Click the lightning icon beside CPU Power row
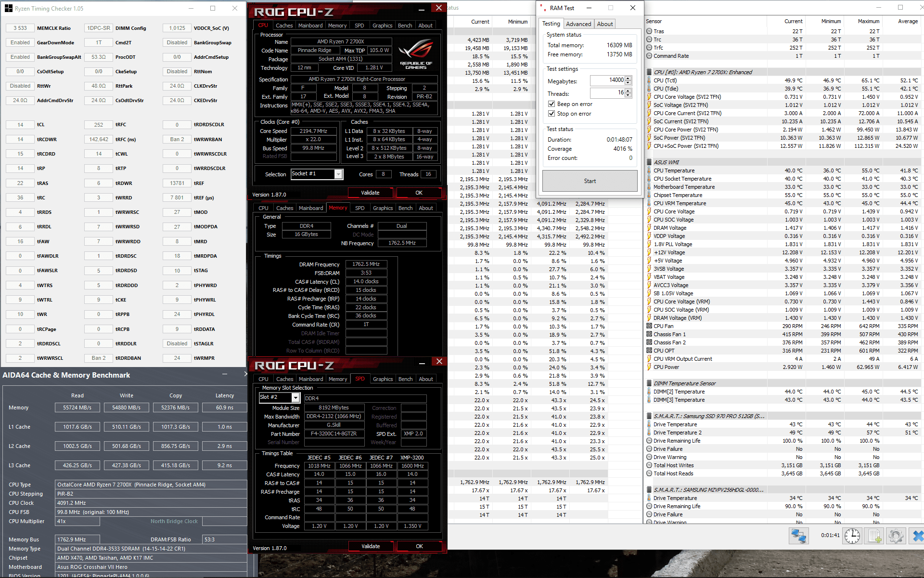 649,367
